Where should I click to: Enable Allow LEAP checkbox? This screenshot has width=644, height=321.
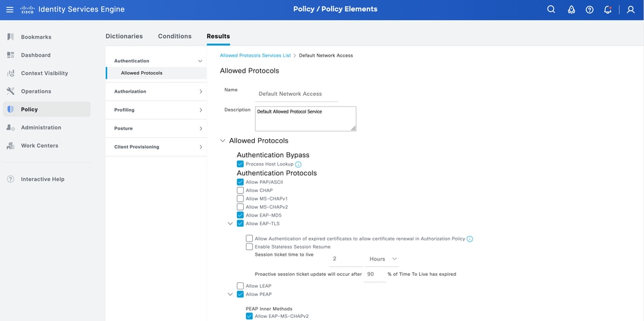click(x=240, y=286)
